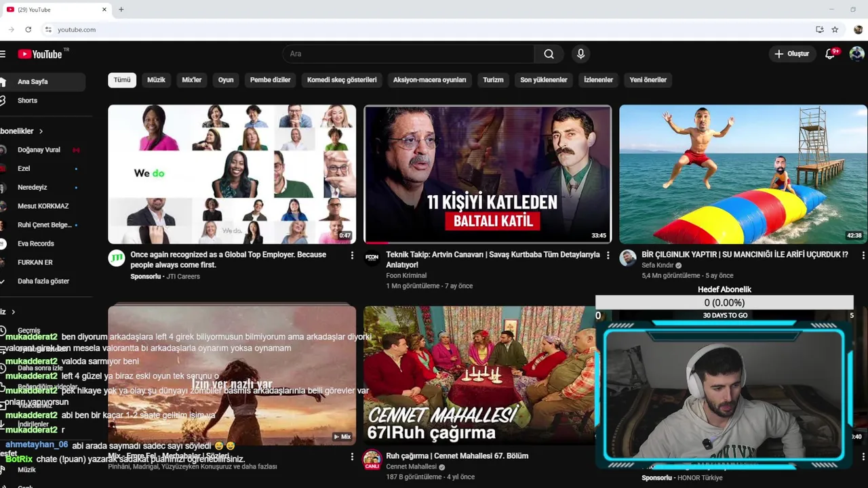Screen dimensions: 868x488
Task: Select the Aksiyon-macera oyunları chip
Action: pyautogui.click(x=430, y=80)
